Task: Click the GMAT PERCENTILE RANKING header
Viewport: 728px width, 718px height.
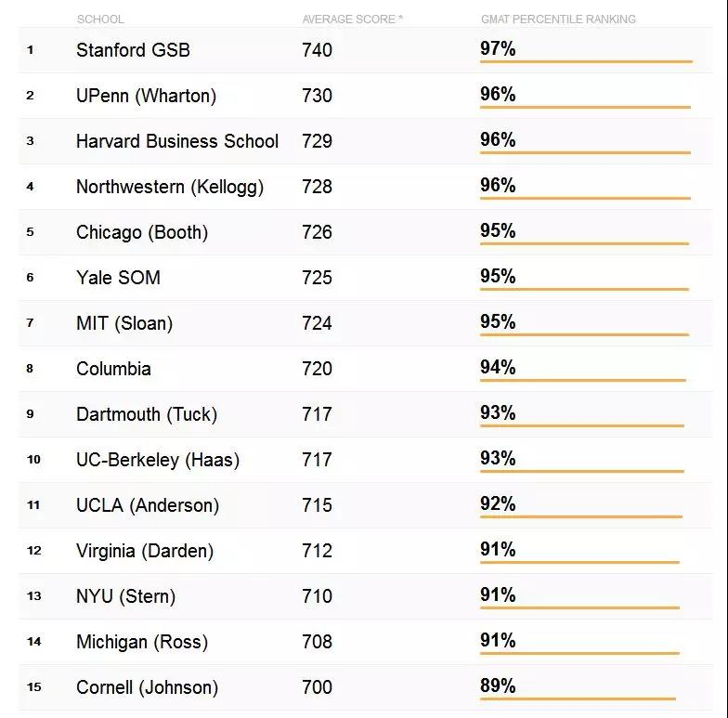Action: pos(558,19)
